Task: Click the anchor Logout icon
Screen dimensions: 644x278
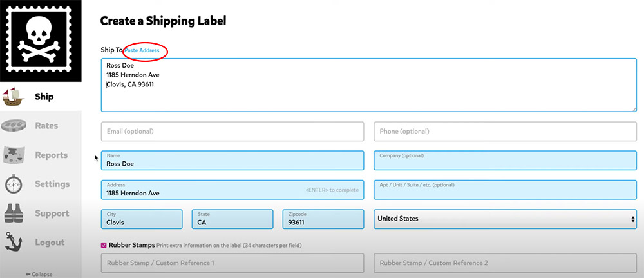Action: (x=14, y=243)
